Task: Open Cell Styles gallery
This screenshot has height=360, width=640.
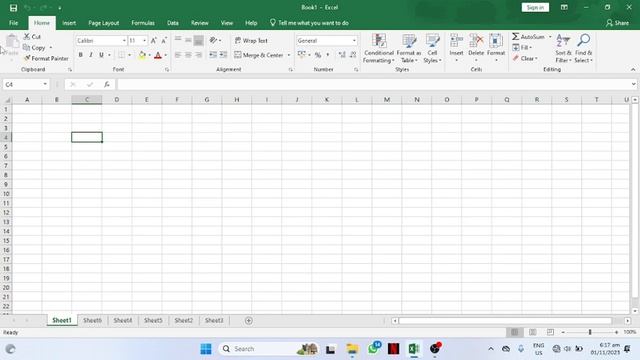Action: [x=432, y=48]
